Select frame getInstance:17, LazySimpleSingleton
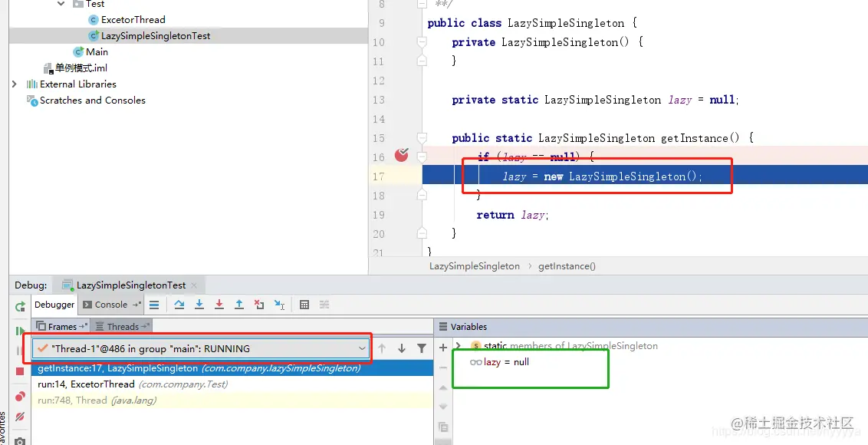The width and height of the screenshot is (868, 445). [232, 368]
